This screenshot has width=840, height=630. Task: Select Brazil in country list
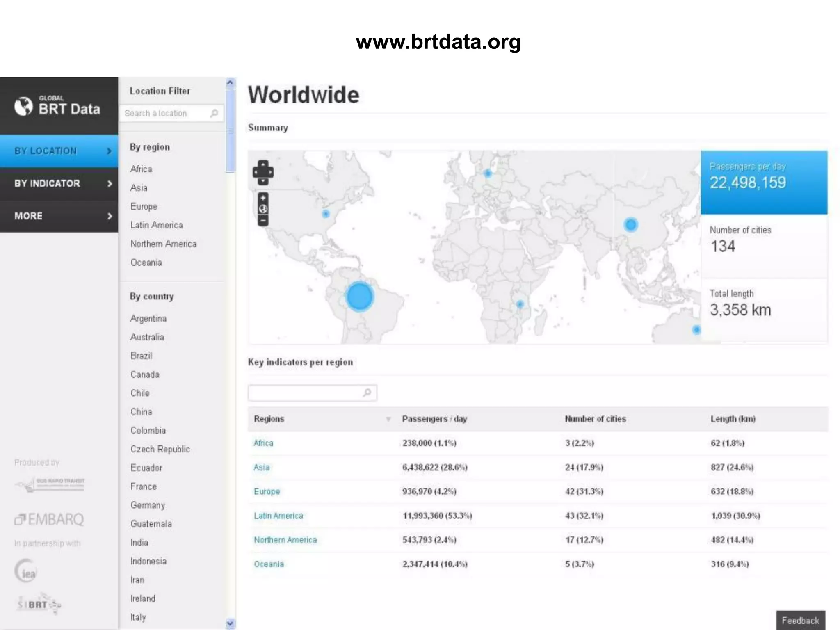tap(141, 356)
